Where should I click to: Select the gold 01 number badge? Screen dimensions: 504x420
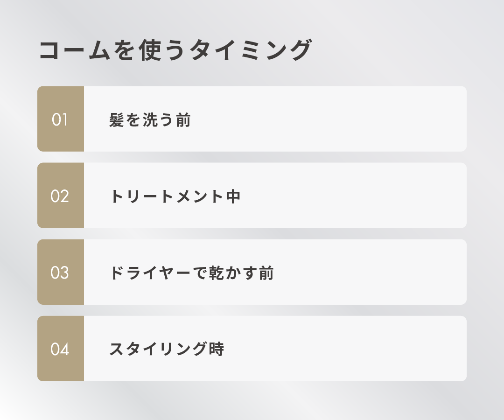click(x=60, y=119)
